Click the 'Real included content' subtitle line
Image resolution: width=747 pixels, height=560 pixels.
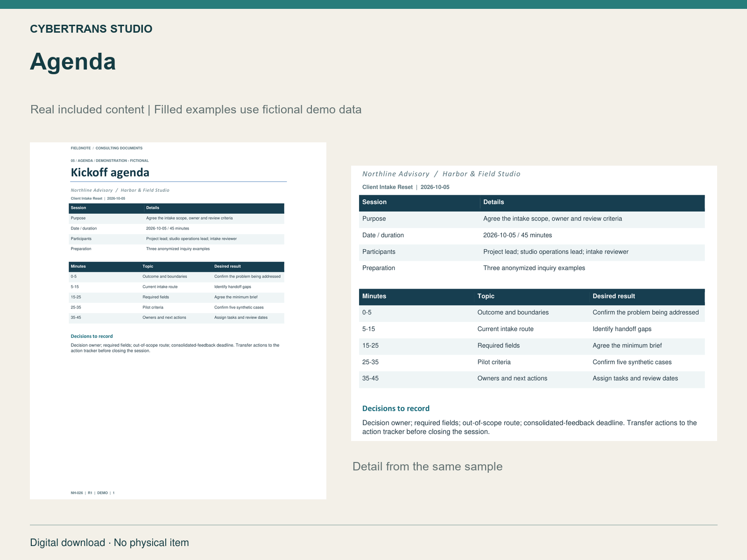pos(196,110)
